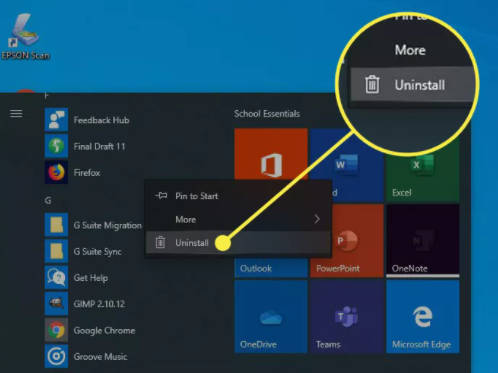Viewport: 498px width, 373px height.
Task: Jump to letter G section header
Action: [48, 200]
